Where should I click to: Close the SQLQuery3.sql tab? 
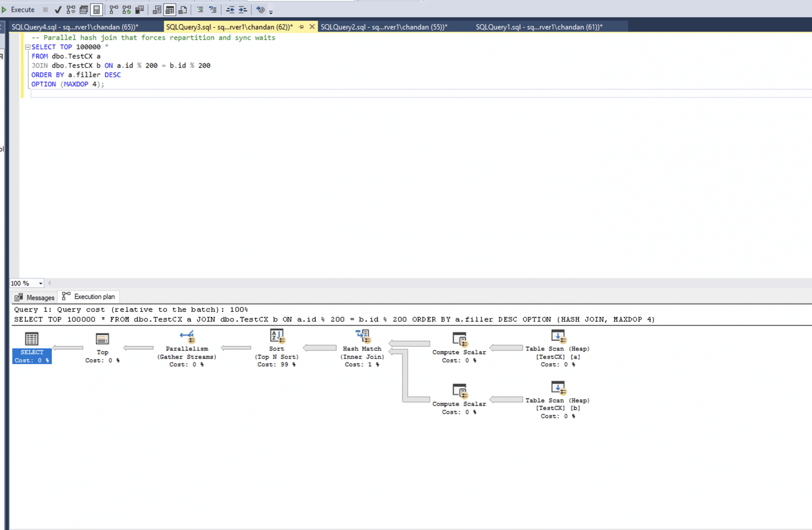tap(312, 26)
